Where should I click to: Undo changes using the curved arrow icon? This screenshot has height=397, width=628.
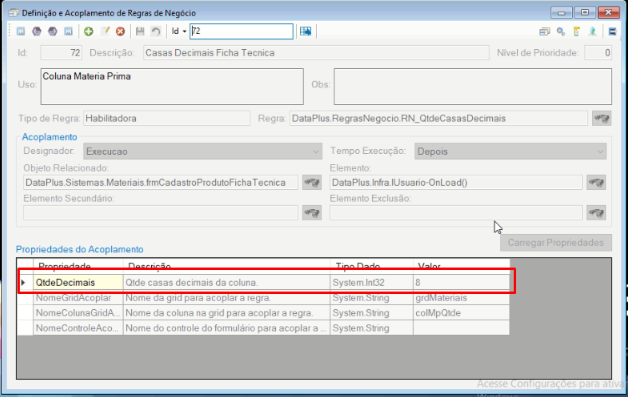[156, 31]
